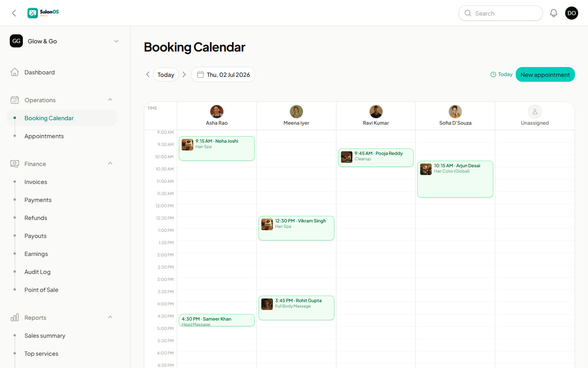
Task: Open the Thu, 02 Jul 2026 date picker
Action: pos(223,74)
